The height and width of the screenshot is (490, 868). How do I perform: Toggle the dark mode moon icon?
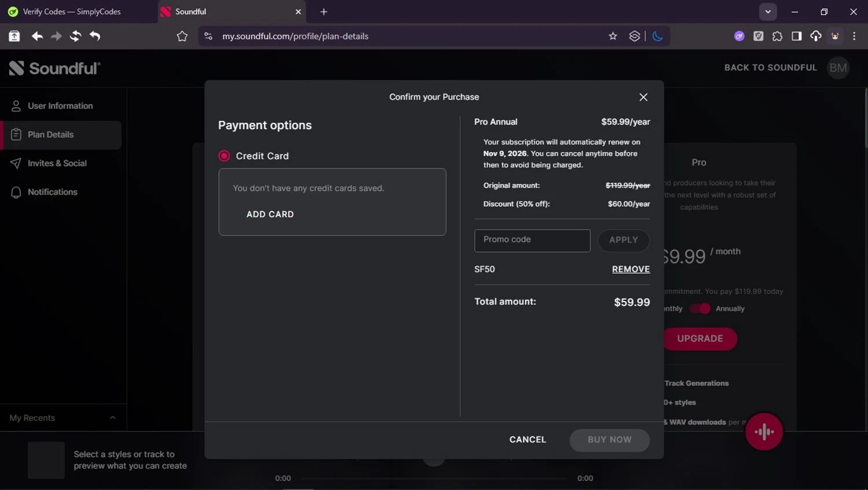(x=657, y=36)
